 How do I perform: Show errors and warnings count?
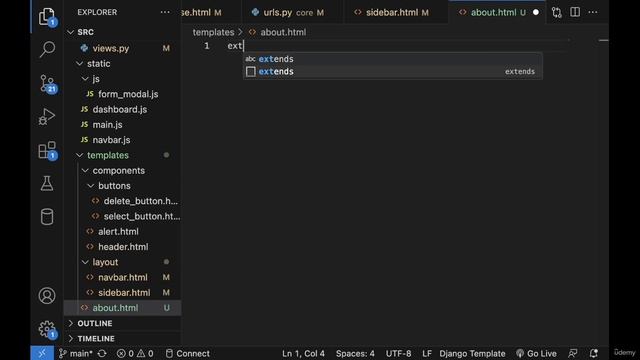coord(135,353)
